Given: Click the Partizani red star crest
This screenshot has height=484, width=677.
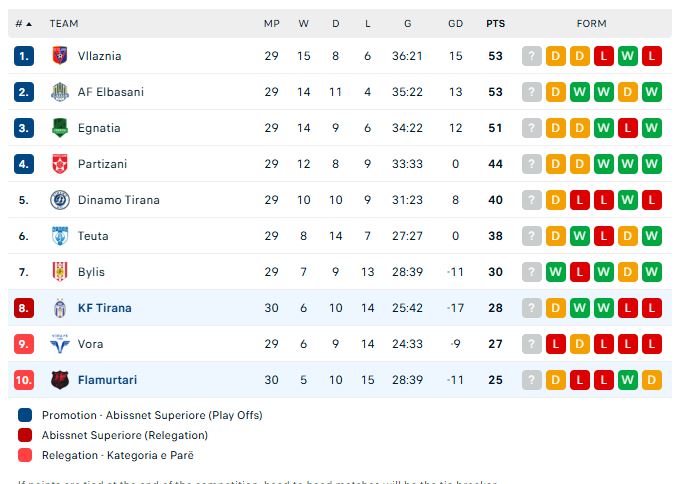Looking at the screenshot, I should 60,164.
